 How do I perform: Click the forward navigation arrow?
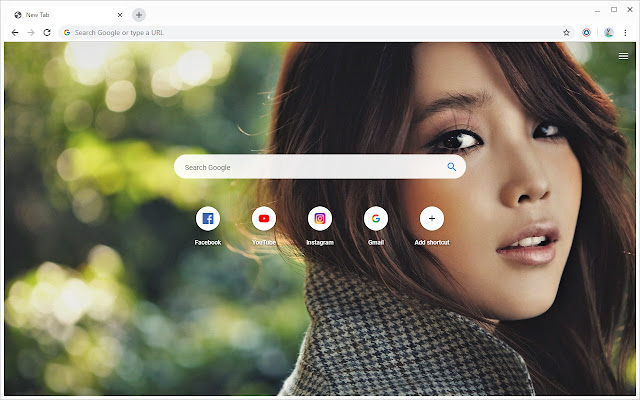31,33
